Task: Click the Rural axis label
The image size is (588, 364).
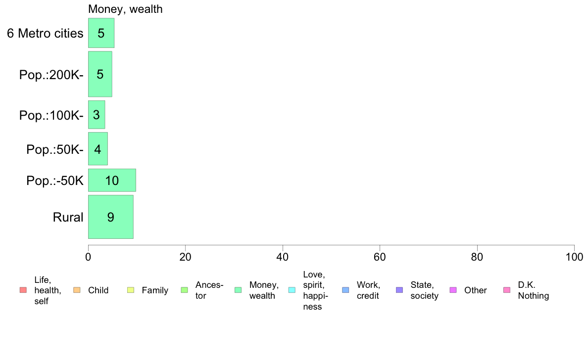Action: 68,217
